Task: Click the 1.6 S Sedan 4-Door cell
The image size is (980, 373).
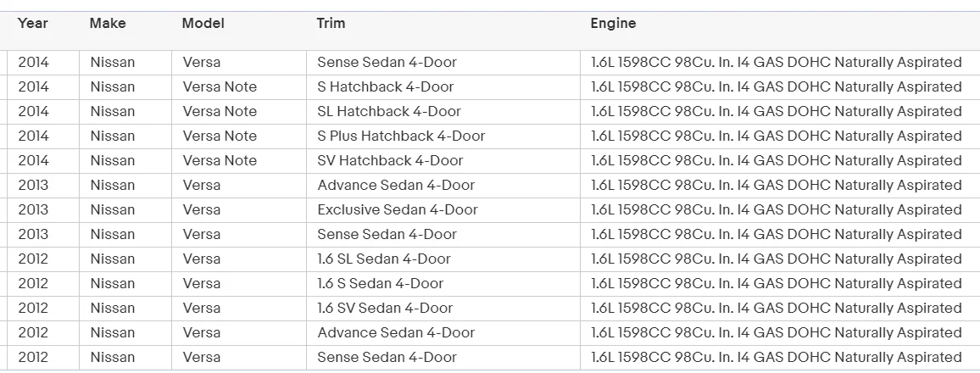Action: [381, 283]
